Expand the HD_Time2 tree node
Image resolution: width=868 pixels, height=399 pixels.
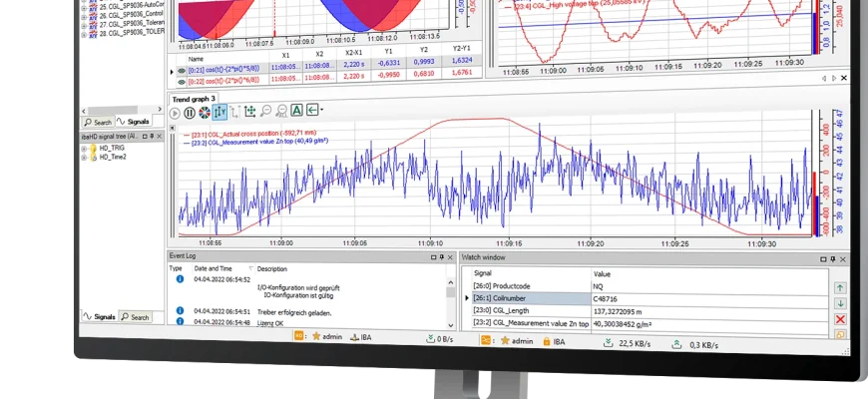pyautogui.click(x=86, y=157)
